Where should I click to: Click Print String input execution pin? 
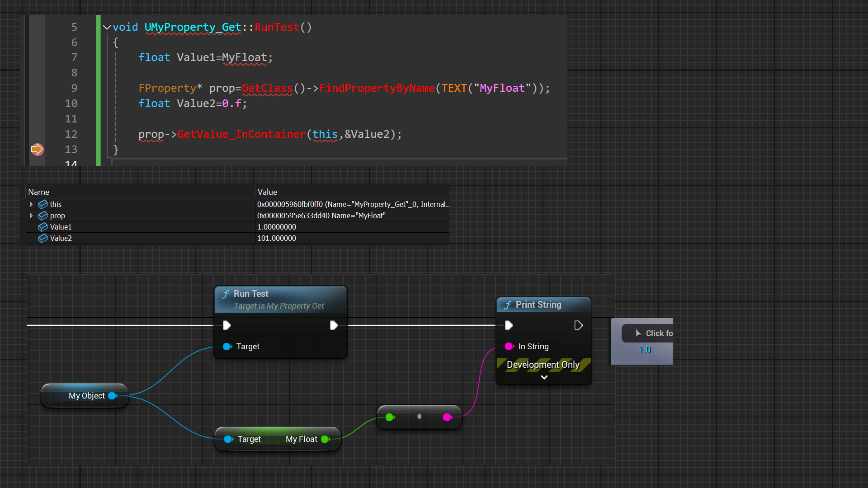(x=509, y=325)
